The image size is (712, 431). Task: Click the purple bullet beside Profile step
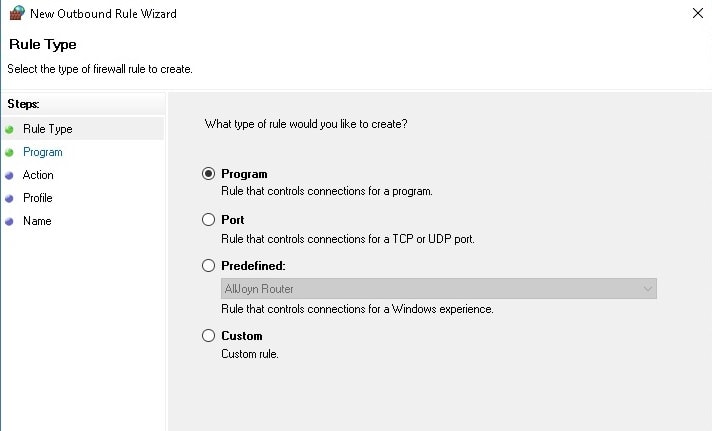click(x=9, y=198)
